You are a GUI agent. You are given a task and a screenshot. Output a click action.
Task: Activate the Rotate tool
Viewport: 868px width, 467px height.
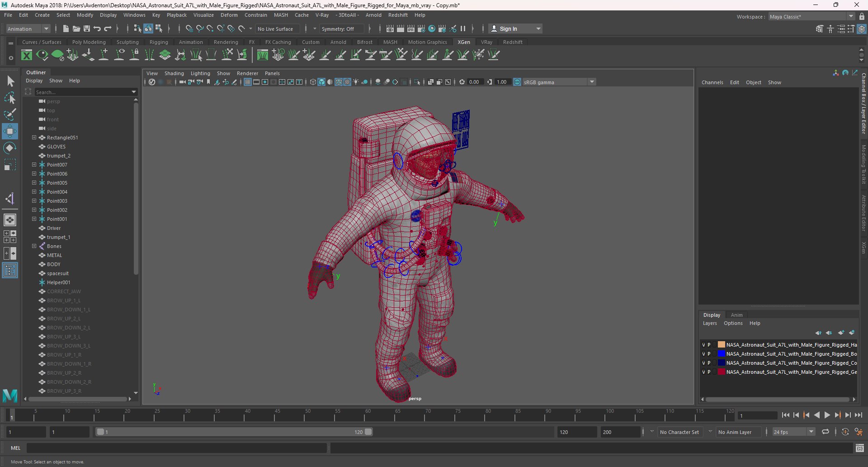click(9, 148)
